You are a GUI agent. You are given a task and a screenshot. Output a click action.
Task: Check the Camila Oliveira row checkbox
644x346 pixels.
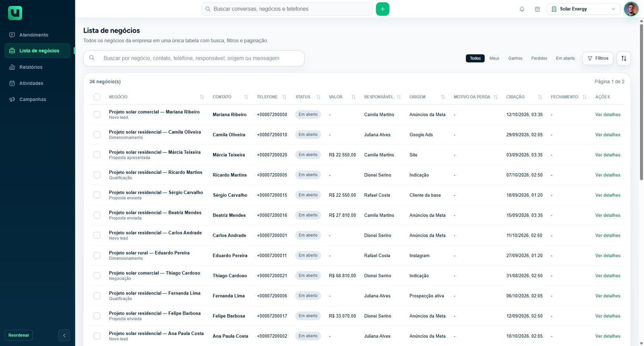(x=97, y=135)
